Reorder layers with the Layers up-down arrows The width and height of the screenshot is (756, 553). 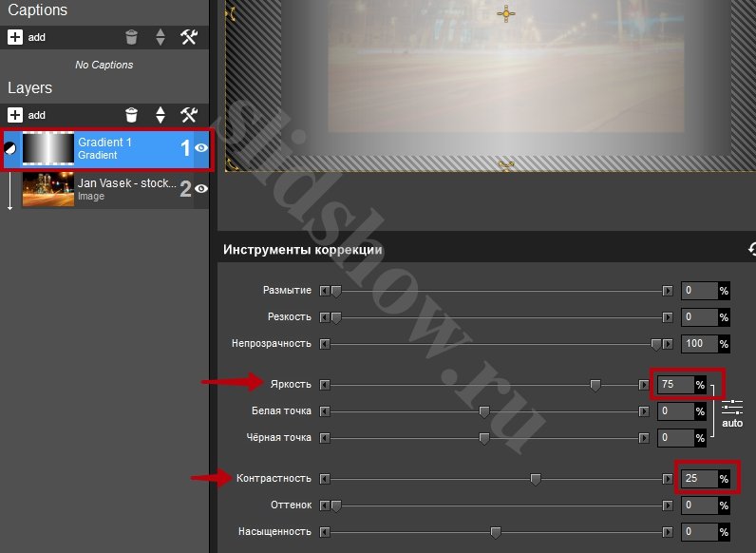tap(161, 115)
